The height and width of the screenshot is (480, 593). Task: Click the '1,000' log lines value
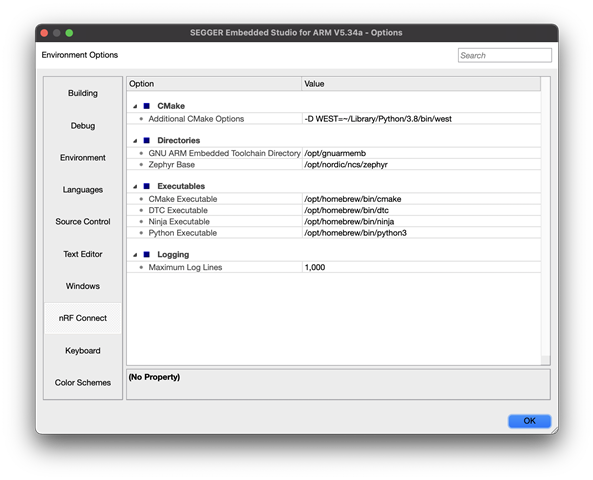(x=315, y=267)
